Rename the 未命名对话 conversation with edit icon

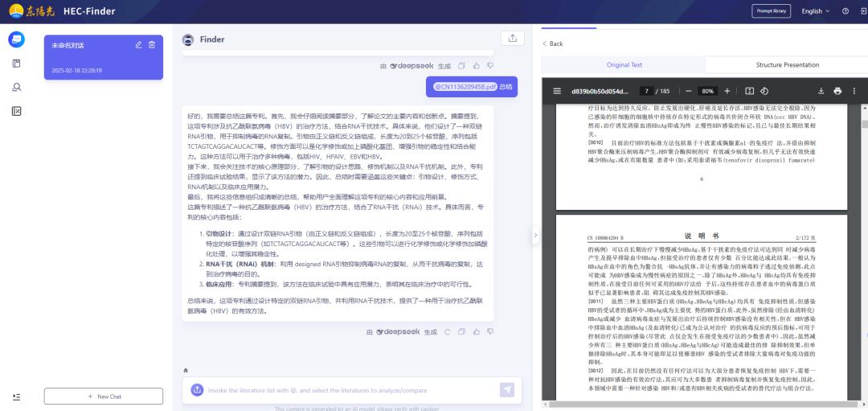coord(138,44)
